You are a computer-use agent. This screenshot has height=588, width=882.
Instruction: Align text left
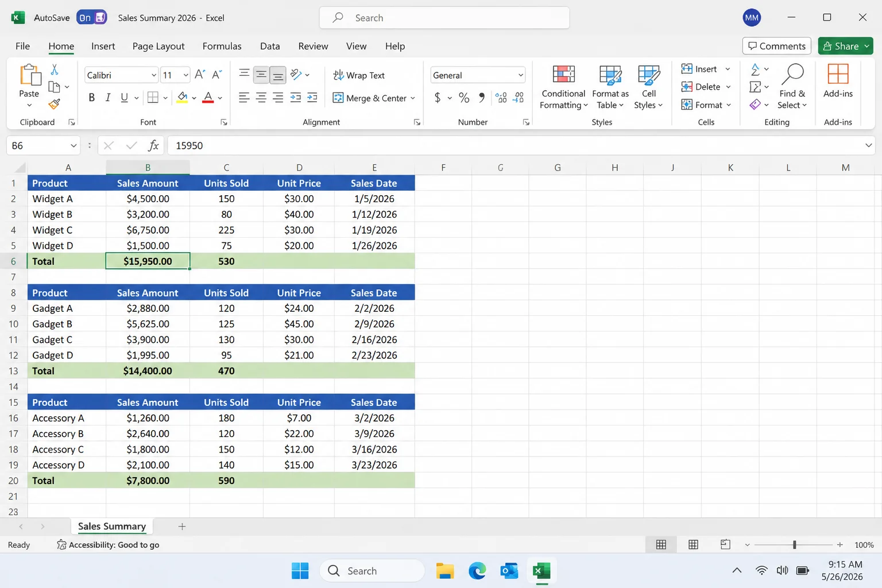click(x=244, y=98)
